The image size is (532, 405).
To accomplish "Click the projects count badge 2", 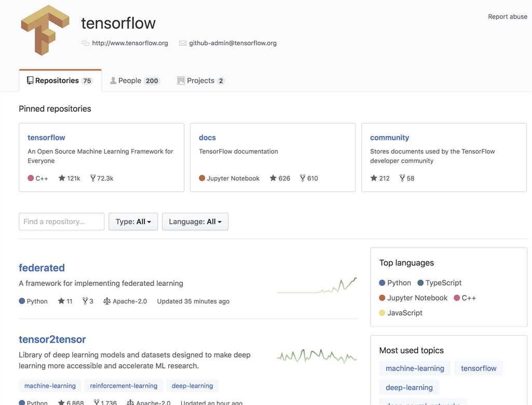I will point(221,81).
